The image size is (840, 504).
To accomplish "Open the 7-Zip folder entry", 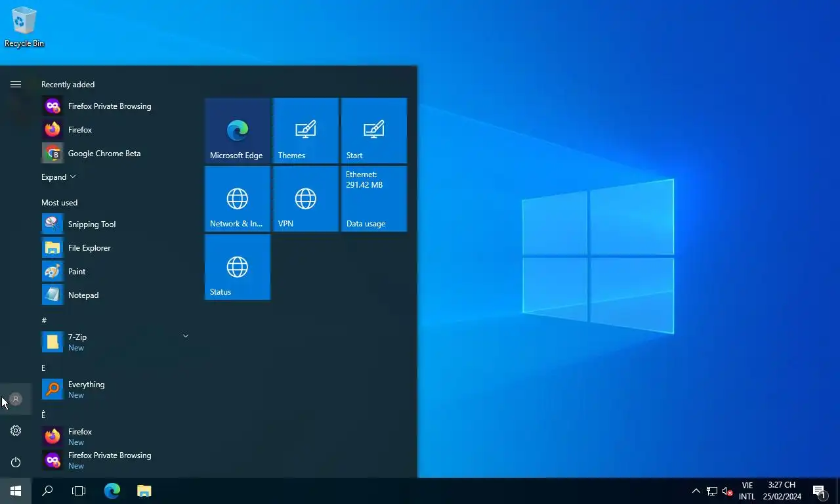I will click(x=115, y=342).
